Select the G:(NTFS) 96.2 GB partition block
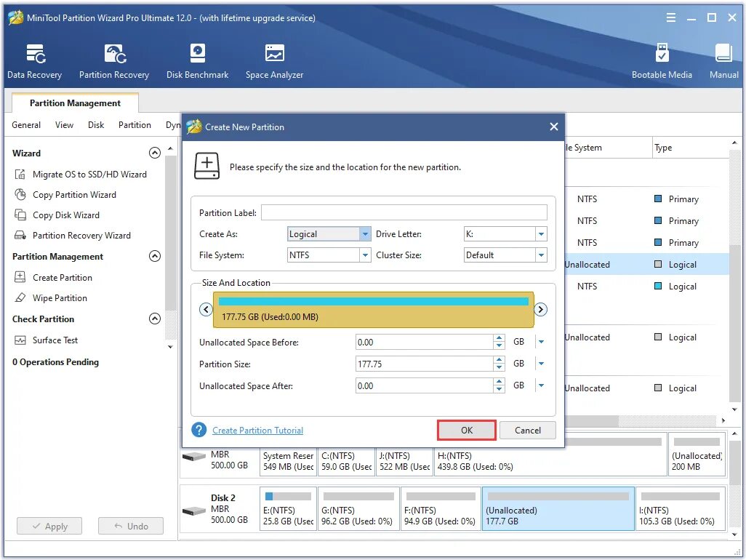 pyautogui.click(x=358, y=508)
